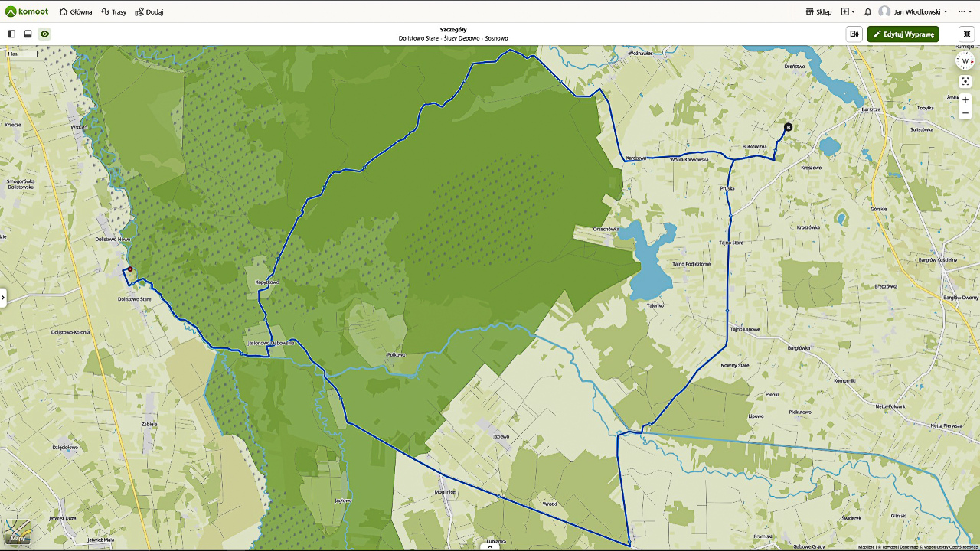Click the compass to reset north
The width and height of the screenshot is (980, 551).
click(965, 61)
